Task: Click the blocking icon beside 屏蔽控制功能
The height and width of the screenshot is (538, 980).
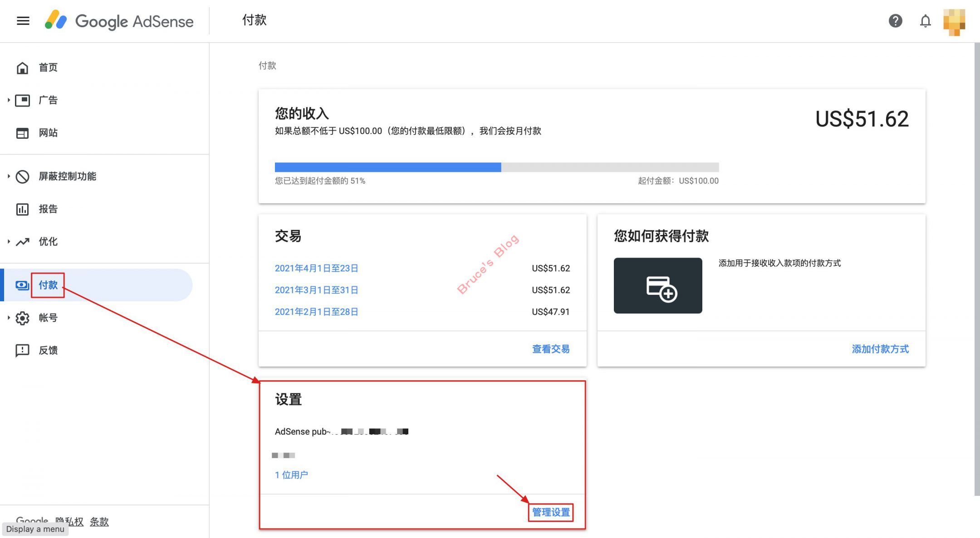Action: pyautogui.click(x=22, y=176)
